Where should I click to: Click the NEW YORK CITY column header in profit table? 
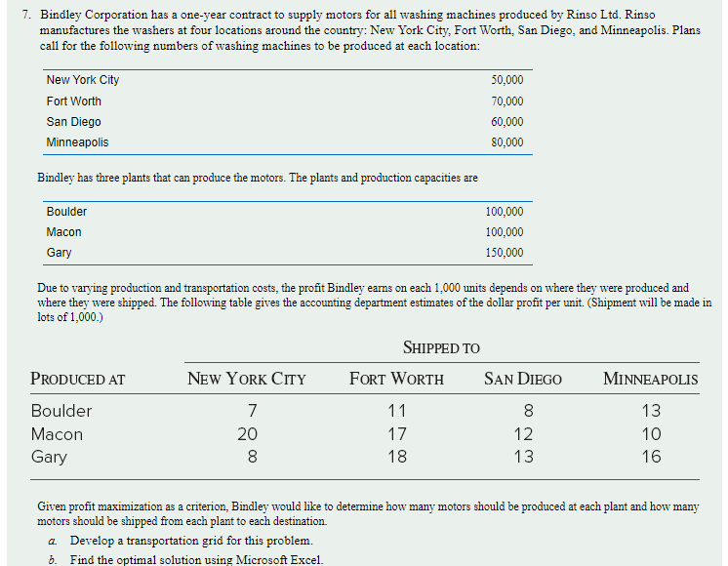click(247, 379)
